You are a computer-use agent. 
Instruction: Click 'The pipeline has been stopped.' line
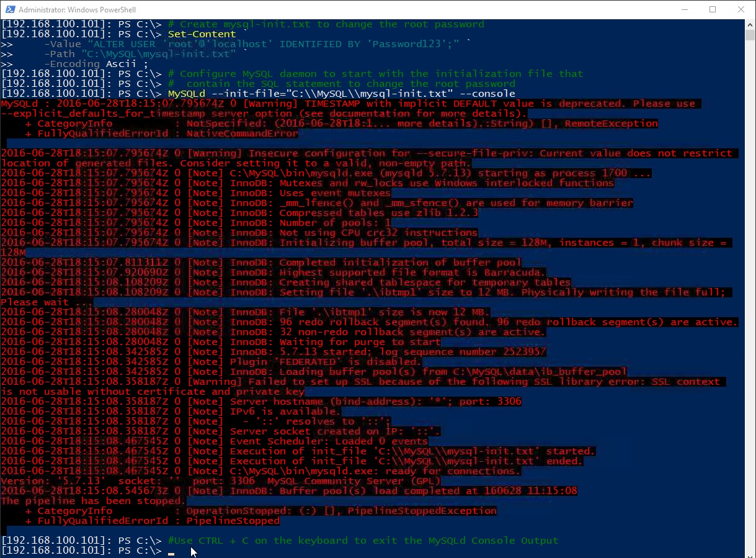click(94, 501)
